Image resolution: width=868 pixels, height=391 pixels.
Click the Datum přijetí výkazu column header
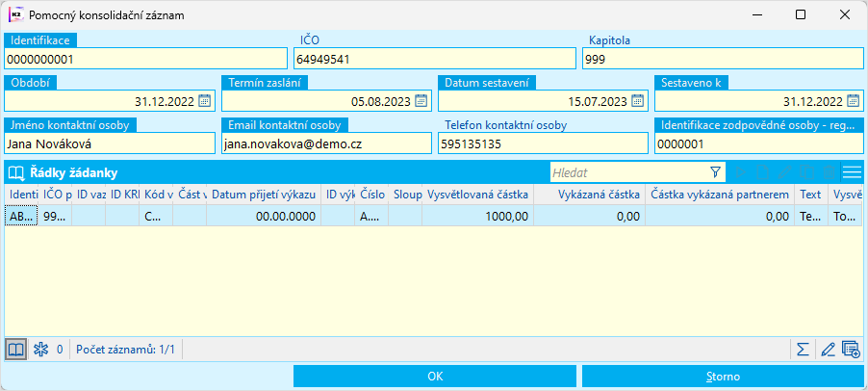coord(264,195)
